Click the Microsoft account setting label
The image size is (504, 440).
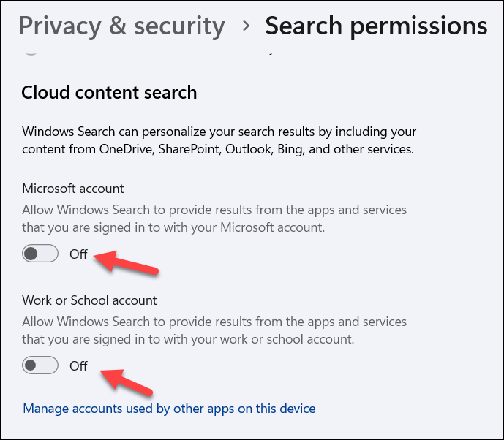73,189
